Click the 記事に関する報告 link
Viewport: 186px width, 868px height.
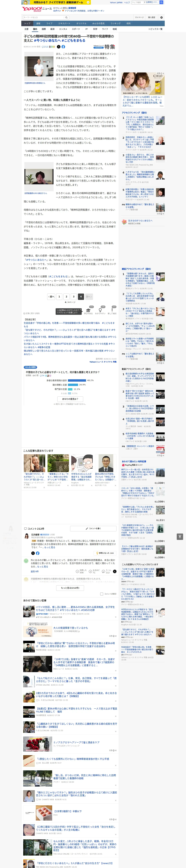[32, 313]
